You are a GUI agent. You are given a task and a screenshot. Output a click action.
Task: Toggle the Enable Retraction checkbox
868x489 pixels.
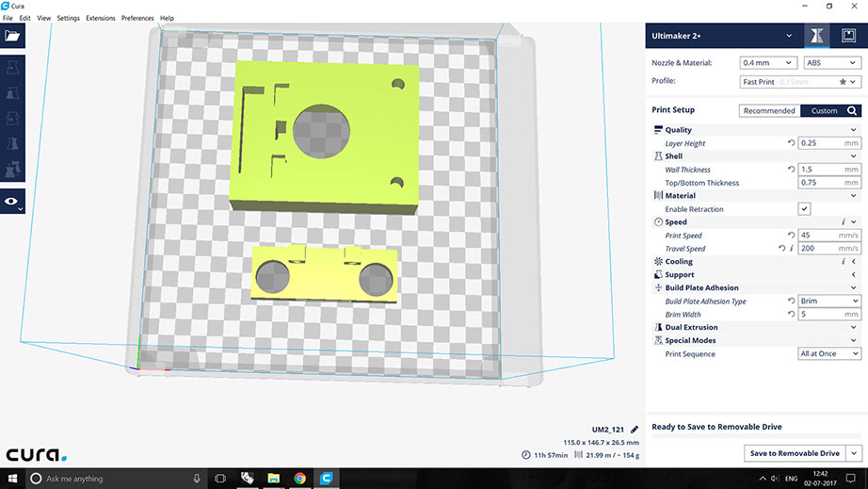pyautogui.click(x=804, y=209)
